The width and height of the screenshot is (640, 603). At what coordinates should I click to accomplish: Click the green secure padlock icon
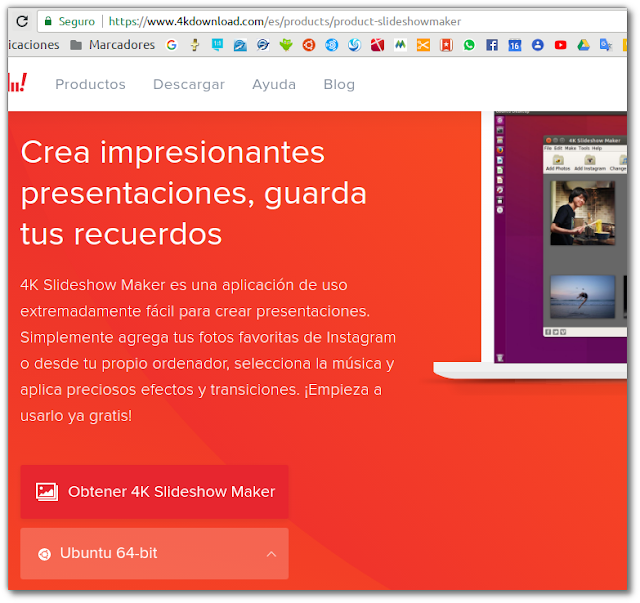pos(48,21)
